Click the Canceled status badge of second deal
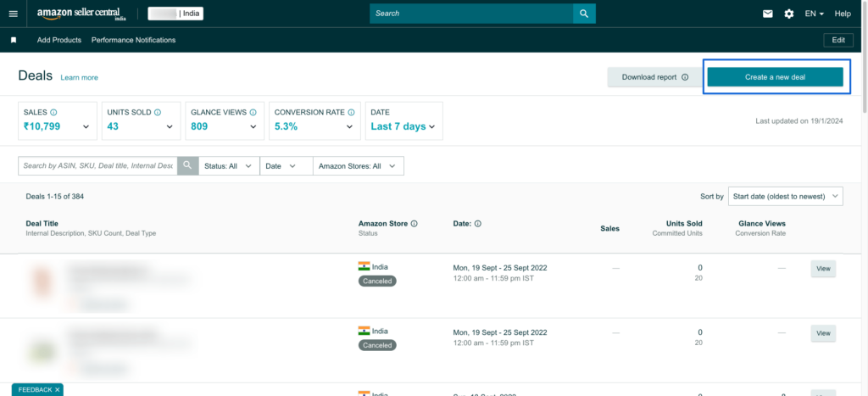 377,345
